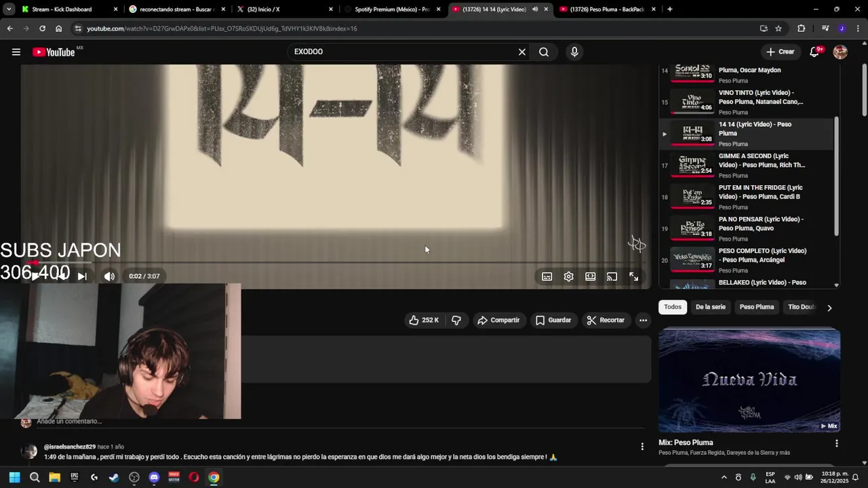Open comment options for israelsanchez829
868x488 pixels.
click(x=642, y=446)
